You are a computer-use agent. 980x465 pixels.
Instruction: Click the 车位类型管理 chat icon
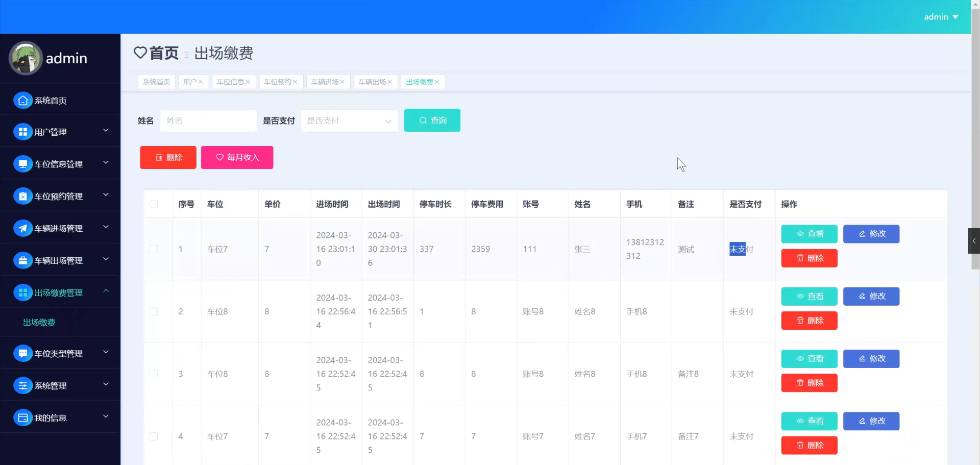(23, 354)
